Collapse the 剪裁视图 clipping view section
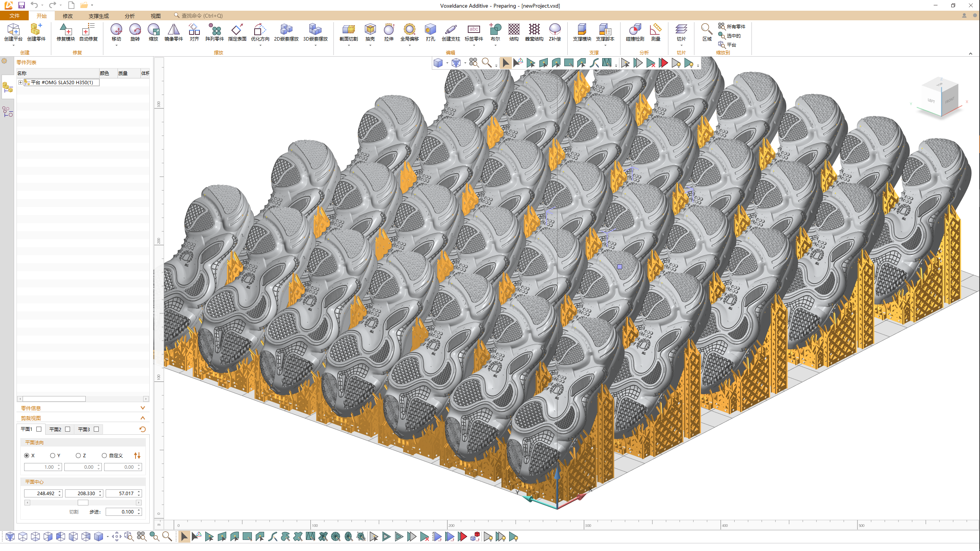Viewport: 980px width, 551px height. click(x=143, y=418)
